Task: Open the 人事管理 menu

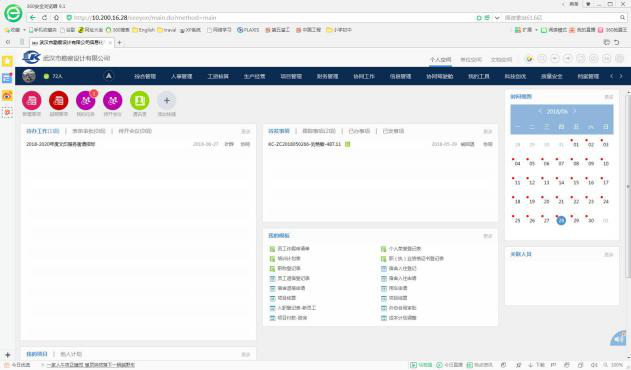Action: pyautogui.click(x=181, y=76)
